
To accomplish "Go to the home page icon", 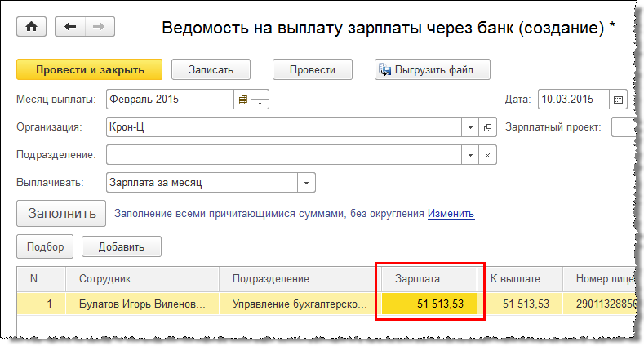I will pos(31,27).
